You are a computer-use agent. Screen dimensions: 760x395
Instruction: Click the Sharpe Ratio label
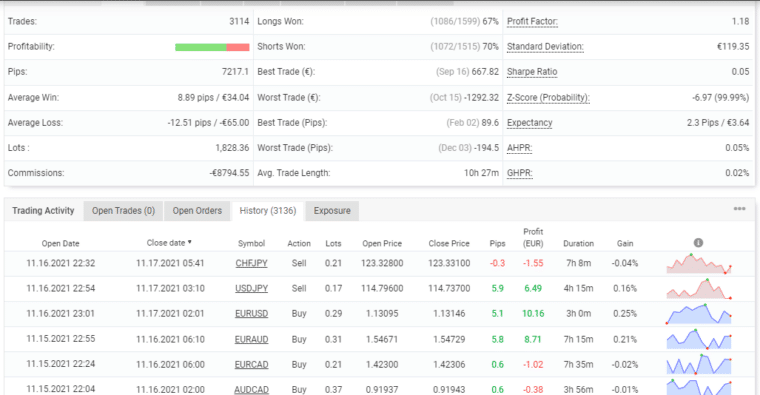coord(532,72)
